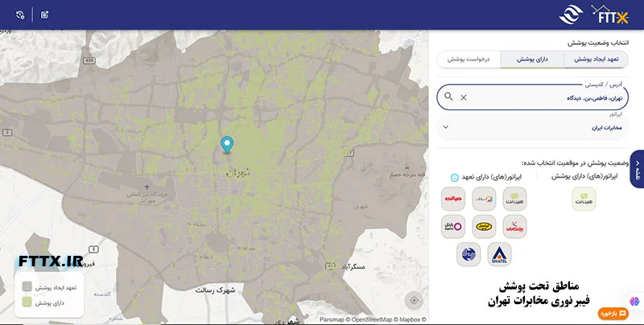Open the history clock icon in header
644x325 pixels.
20,14
